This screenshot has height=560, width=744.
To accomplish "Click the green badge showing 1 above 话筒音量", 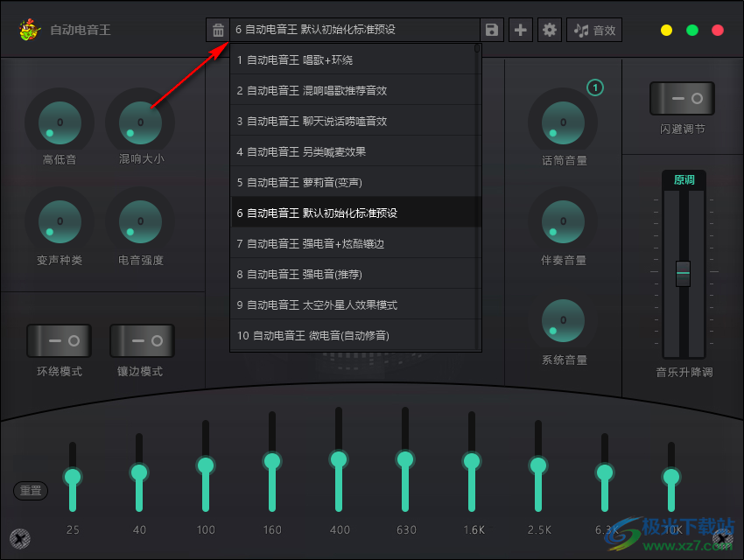I will [596, 87].
